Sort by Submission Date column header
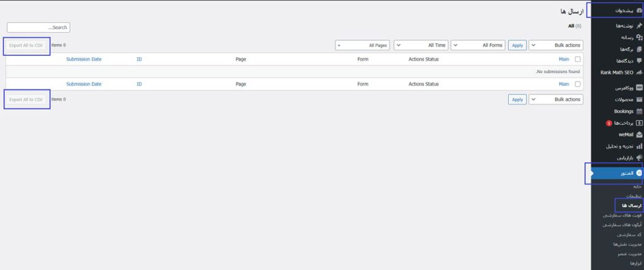644x270 pixels. (x=84, y=59)
